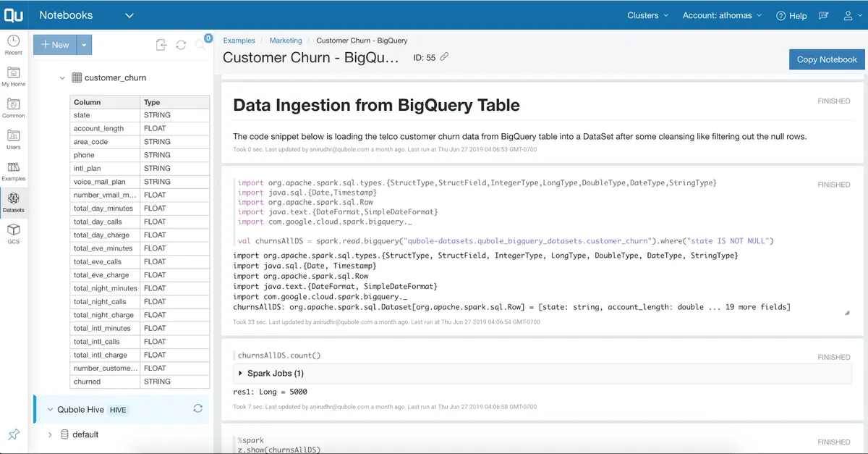Click the %spark code cell

(x=279, y=445)
